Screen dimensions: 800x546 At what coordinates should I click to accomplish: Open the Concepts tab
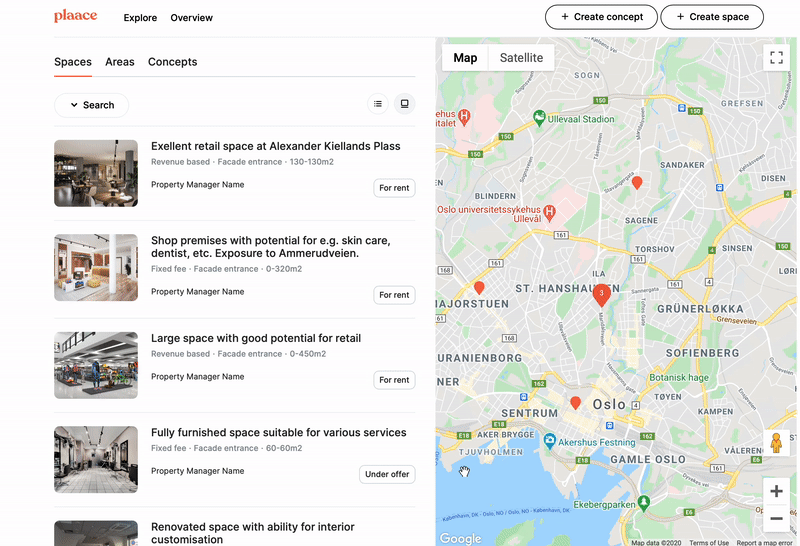(x=172, y=62)
